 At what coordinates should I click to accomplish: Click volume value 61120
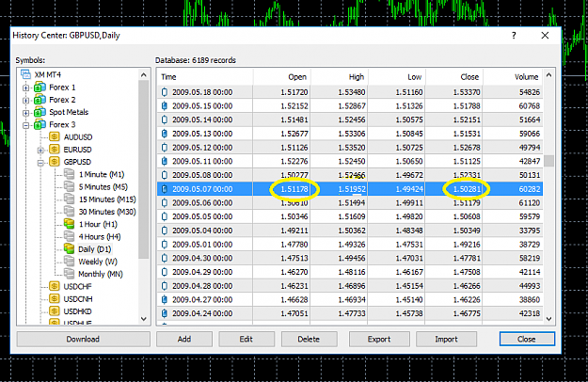(530, 203)
